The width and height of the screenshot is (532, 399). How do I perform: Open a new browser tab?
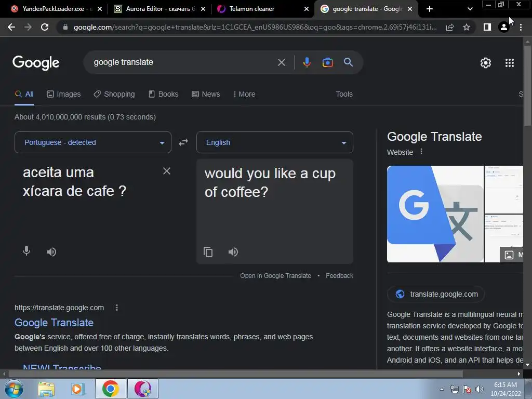(430, 9)
